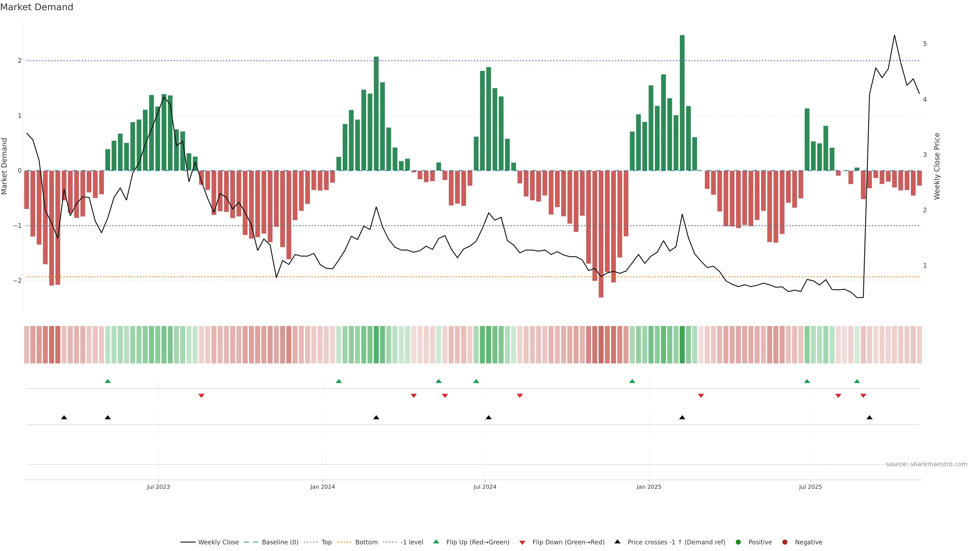Viewport: 980px width, 551px height.
Task: Click red Flip Down triangle legend icon
Action: point(522,542)
